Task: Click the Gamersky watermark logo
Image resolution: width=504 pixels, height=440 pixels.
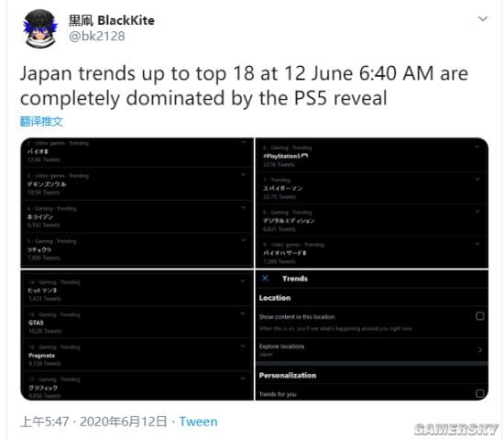Action: pos(456,429)
